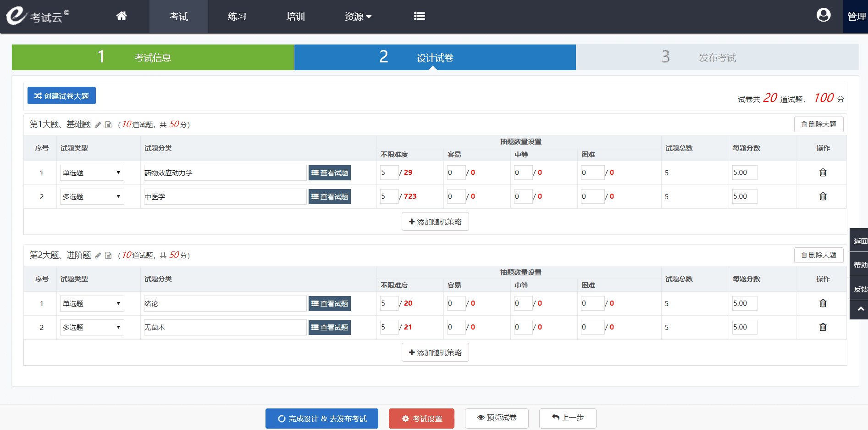Click pencil edit icon for 基础题 section
868x430 pixels.
(98, 125)
